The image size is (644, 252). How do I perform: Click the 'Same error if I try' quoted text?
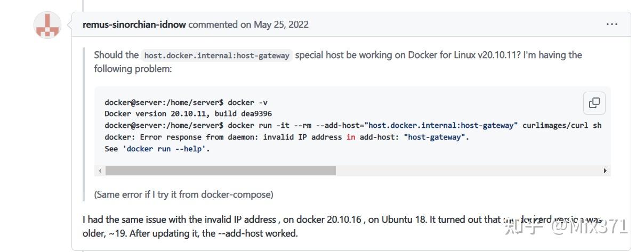click(x=184, y=194)
